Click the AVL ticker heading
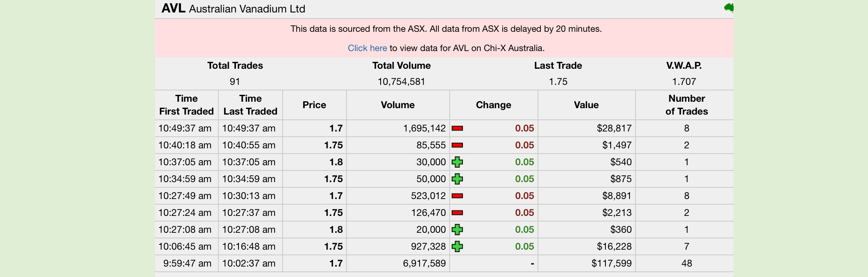 [x=173, y=8]
